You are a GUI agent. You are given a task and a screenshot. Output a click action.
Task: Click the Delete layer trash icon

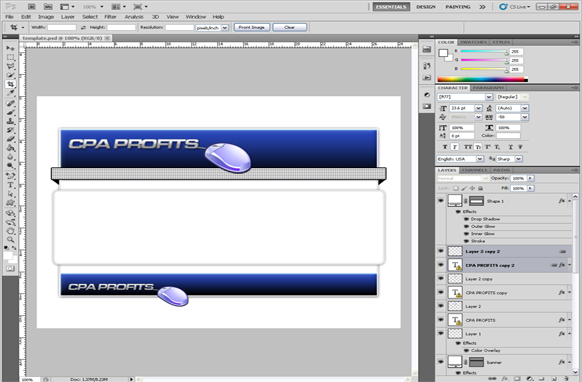566,379
